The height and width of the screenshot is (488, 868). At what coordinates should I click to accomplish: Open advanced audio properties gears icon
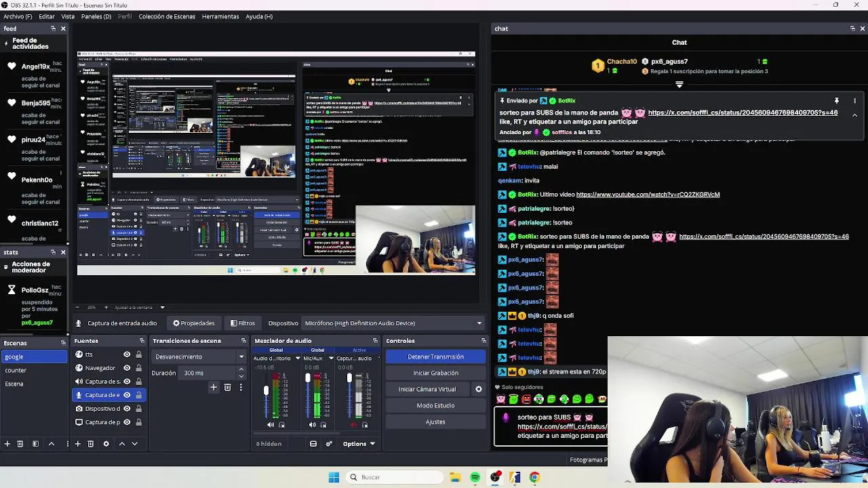(x=329, y=444)
